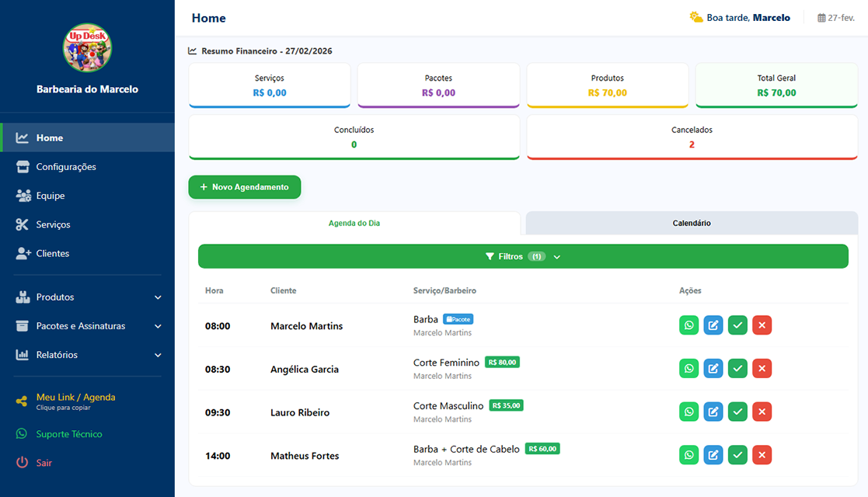Click edit icon for Angélica Garcia appointment

pyautogui.click(x=713, y=369)
